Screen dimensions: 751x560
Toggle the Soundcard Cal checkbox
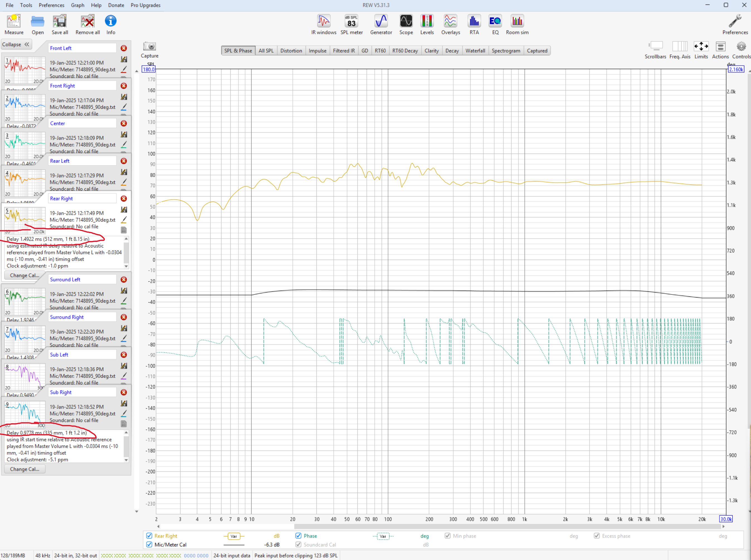tap(298, 544)
